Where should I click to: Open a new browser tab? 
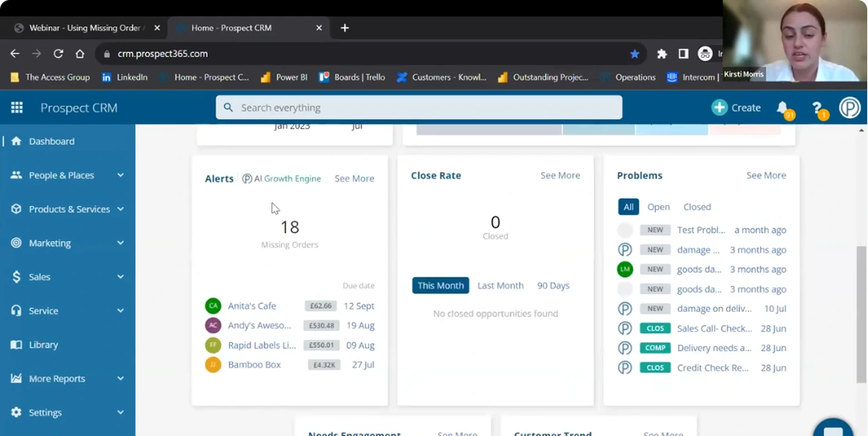(344, 28)
